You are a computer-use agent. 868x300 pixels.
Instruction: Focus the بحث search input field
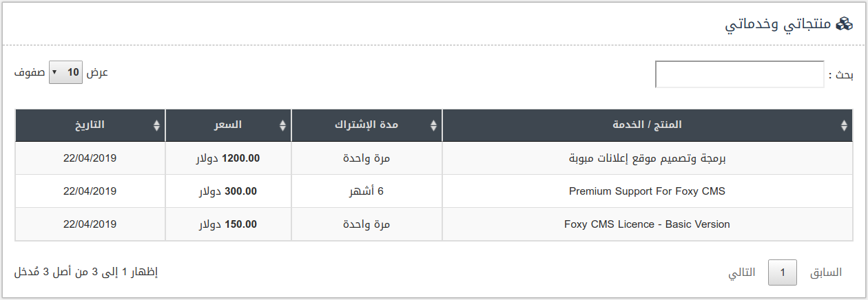pos(739,74)
